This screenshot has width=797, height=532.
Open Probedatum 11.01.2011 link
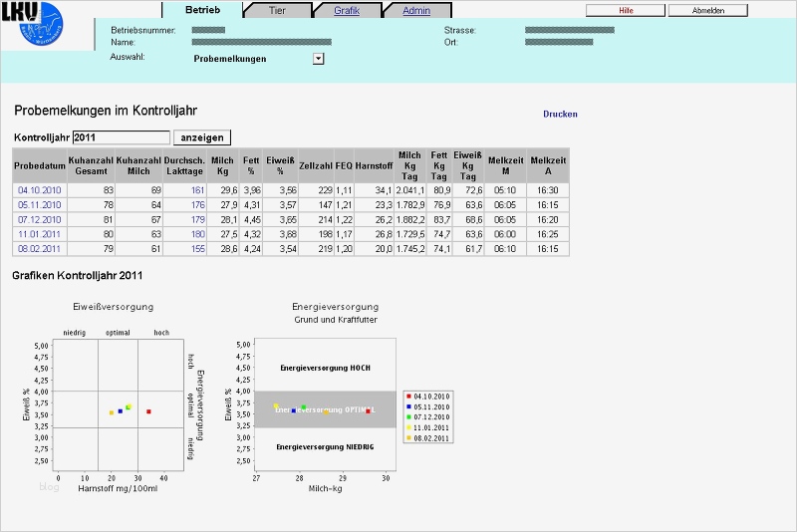[x=40, y=234]
